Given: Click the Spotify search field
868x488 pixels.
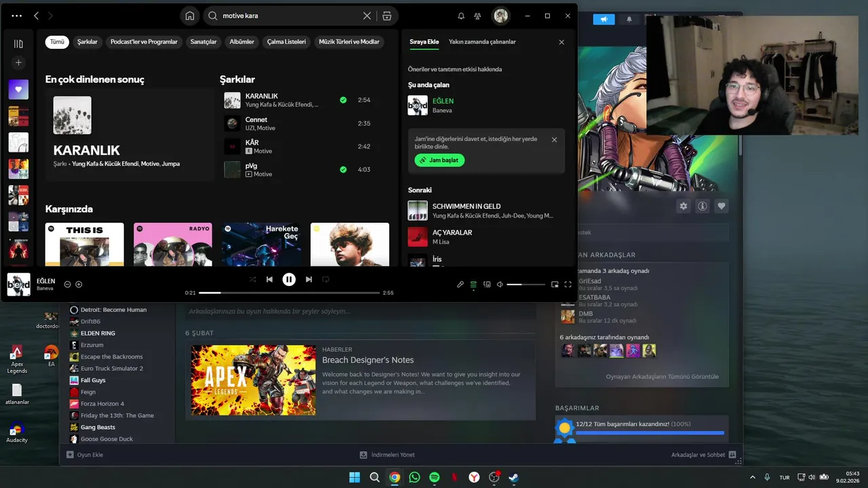Looking at the screenshot, I should pyautogui.click(x=293, y=16).
